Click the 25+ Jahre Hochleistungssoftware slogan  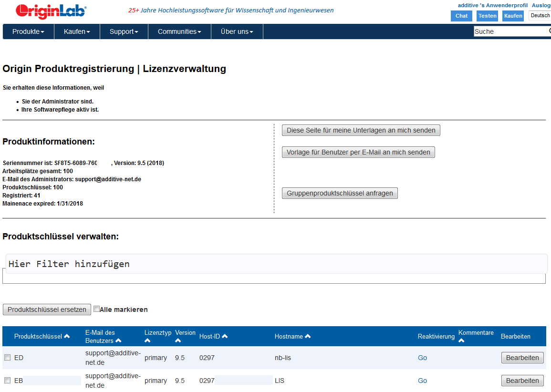pyautogui.click(x=231, y=10)
